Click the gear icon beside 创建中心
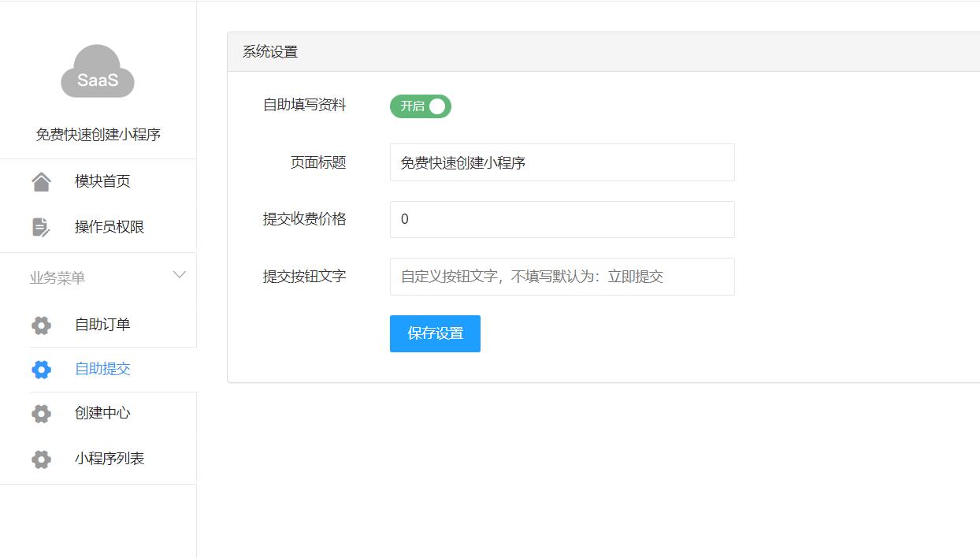This screenshot has width=980, height=558. tap(41, 414)
